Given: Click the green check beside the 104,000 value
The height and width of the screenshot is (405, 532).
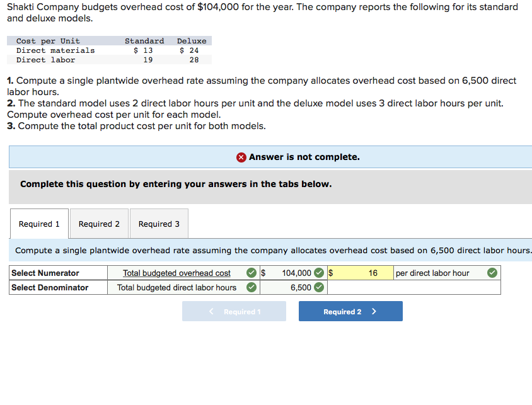Looking at the screenshot, I should pos(319,273).
